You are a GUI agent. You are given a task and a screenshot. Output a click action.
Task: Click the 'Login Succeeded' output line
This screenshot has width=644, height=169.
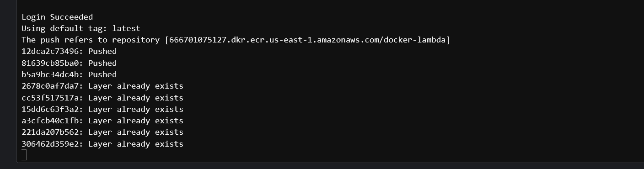click(x=57, y=17)
